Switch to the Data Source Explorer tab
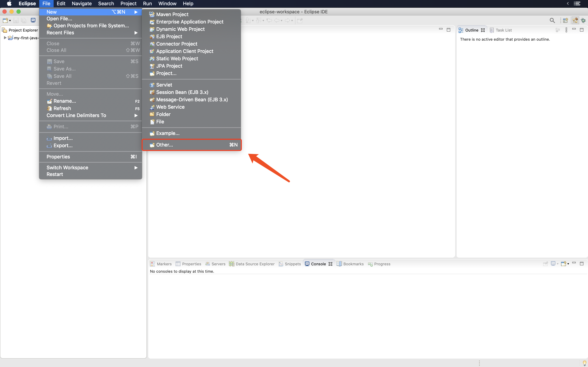The image size is (588, 367). (x=252, y=264)
